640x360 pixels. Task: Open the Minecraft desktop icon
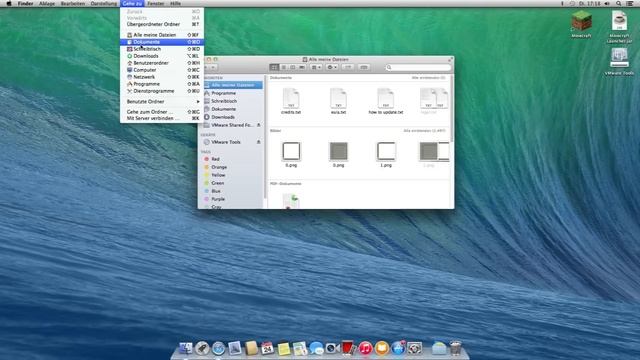(581, 21)
